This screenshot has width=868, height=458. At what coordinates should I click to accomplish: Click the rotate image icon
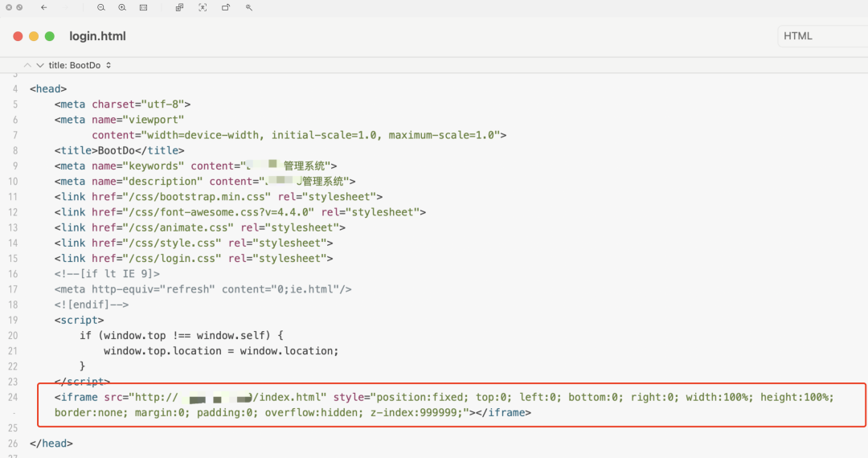click(226, 8)
